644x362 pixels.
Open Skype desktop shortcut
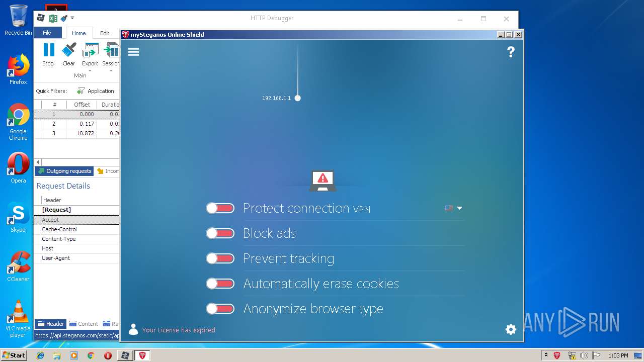pyautogui.click(x=18, y=217)
